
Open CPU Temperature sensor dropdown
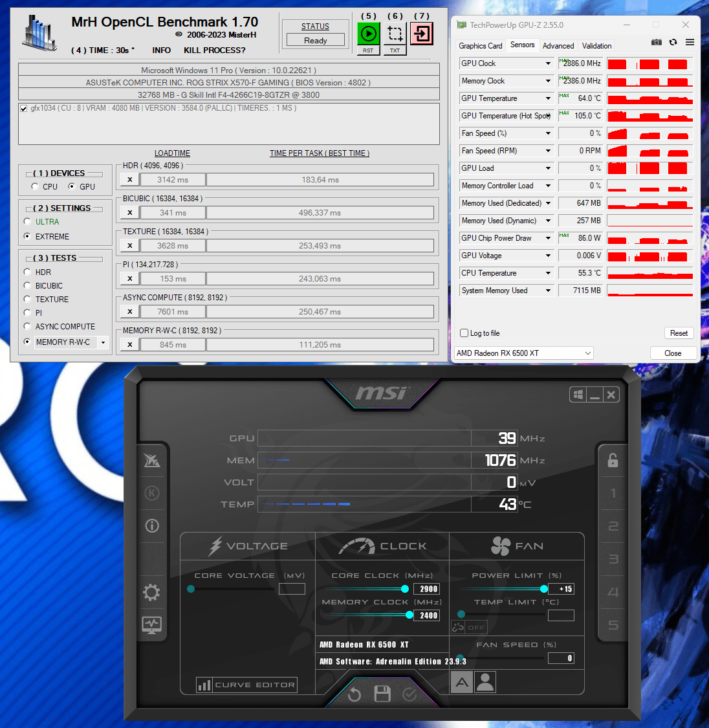pos(548,273)
